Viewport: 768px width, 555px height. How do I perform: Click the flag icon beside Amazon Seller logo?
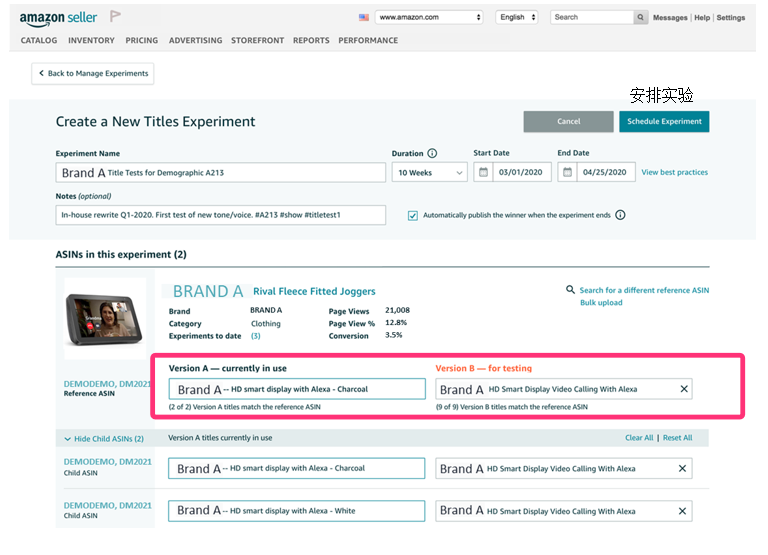(115, 17)
